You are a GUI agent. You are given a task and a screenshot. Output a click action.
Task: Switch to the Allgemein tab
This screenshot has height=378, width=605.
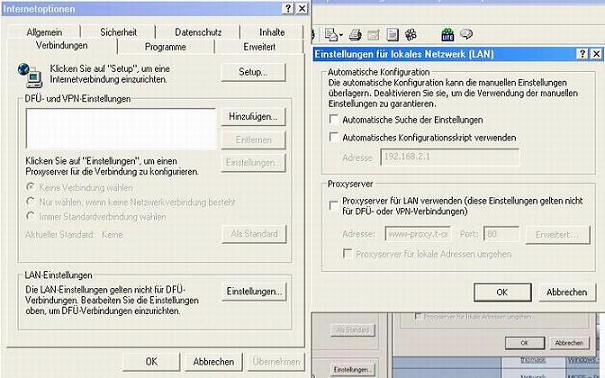point(44,32)
